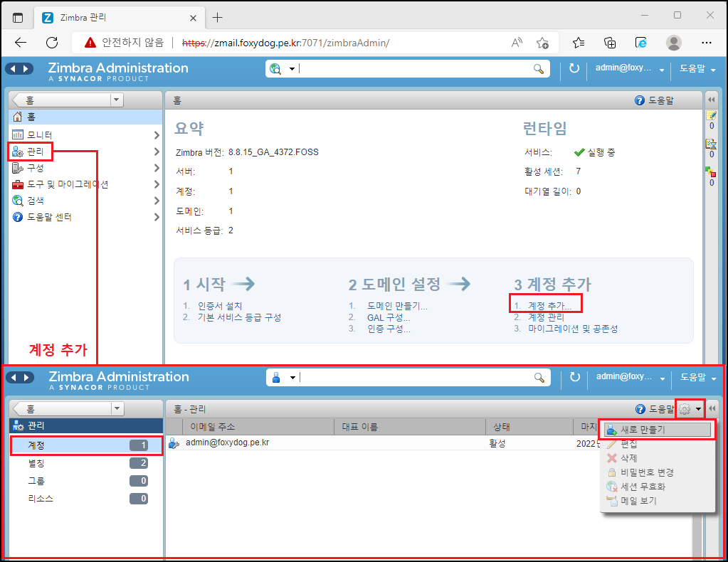
Task: Click 인증 구성... link
Action: [389, 329]
